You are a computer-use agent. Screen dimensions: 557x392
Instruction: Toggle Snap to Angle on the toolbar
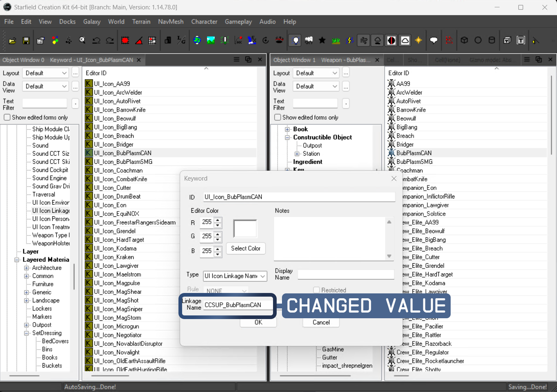click(x=139, y=40)
